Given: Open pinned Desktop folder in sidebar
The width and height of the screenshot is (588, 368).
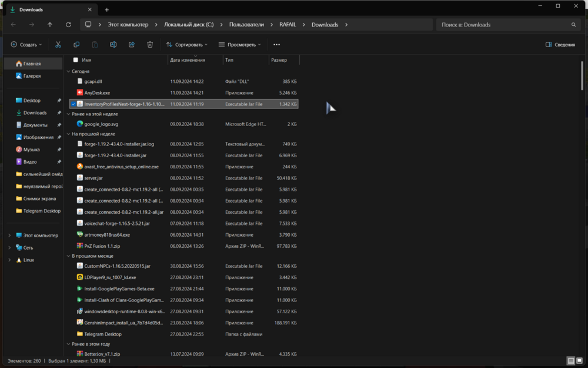Looking at the screenshot, I should tap(33, 100).
